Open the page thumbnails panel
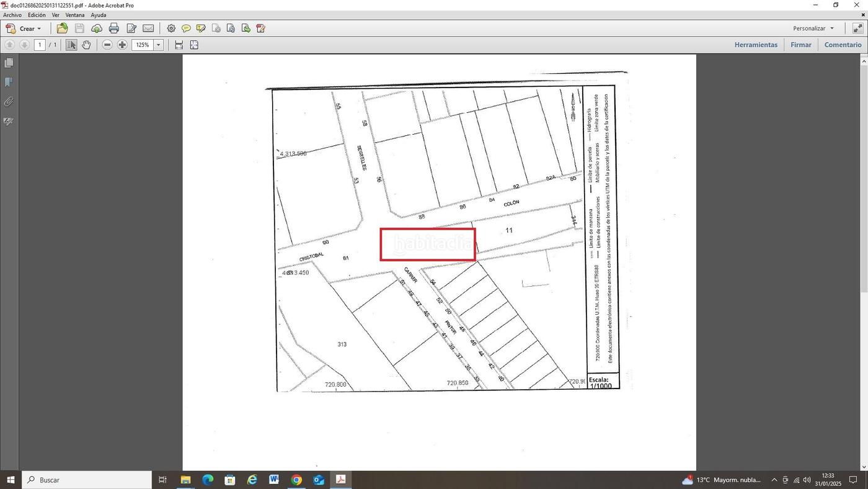Image resolution: width=868 pixels, height=489 pixels. tap(9, 63)
